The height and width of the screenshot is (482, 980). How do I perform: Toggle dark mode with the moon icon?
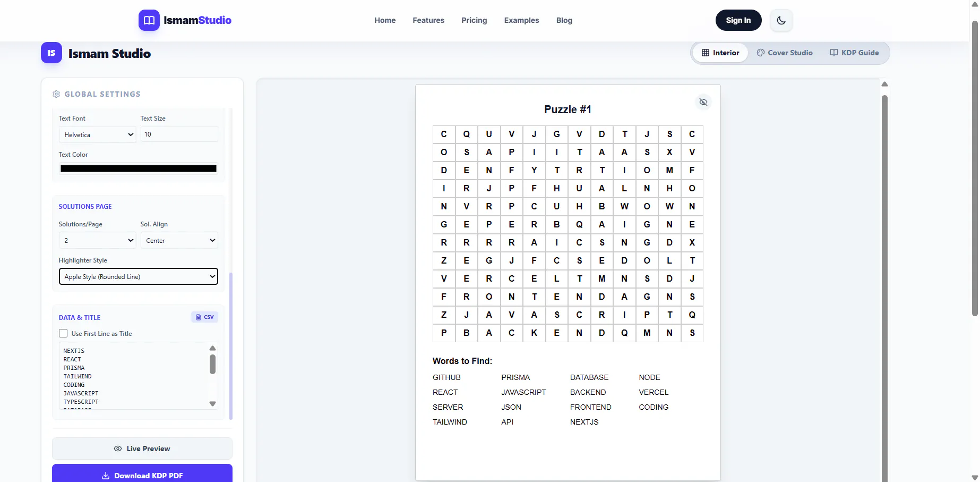(x=781, y=20)
